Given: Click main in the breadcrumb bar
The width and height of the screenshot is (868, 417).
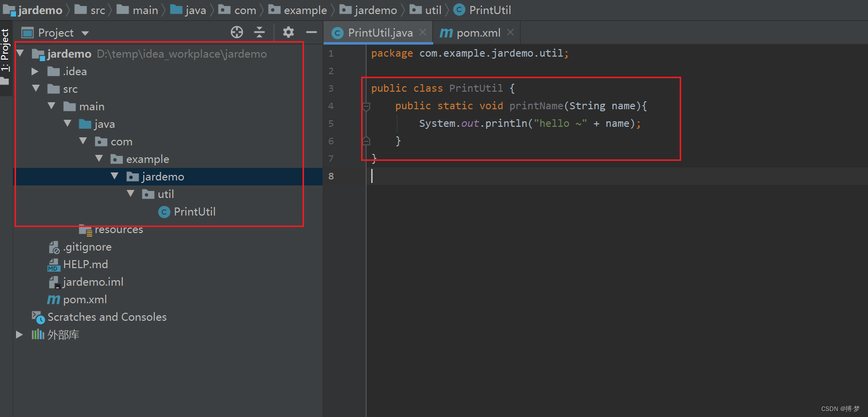Looking at the screenshot, I should (x=145, y=10).
